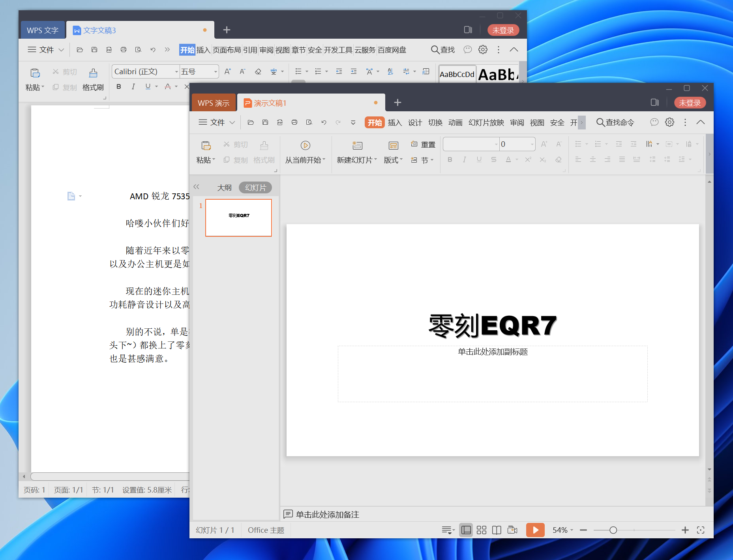Add new tab in Presentation window

tap(397, 103)
